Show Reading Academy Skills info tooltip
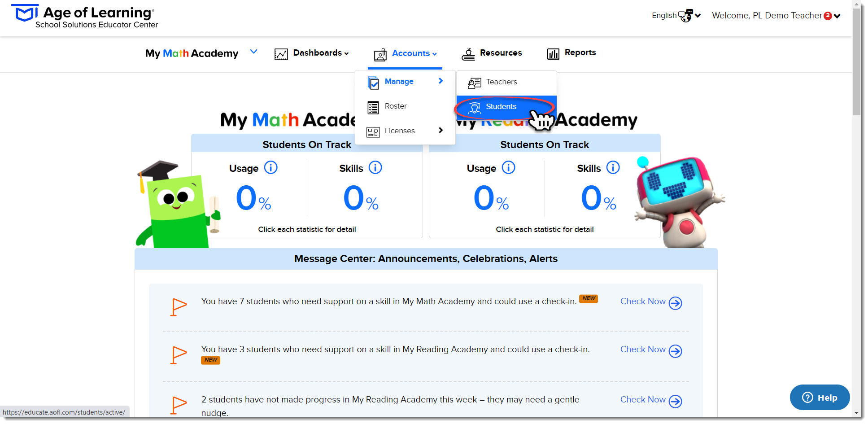 pos(613,167)
